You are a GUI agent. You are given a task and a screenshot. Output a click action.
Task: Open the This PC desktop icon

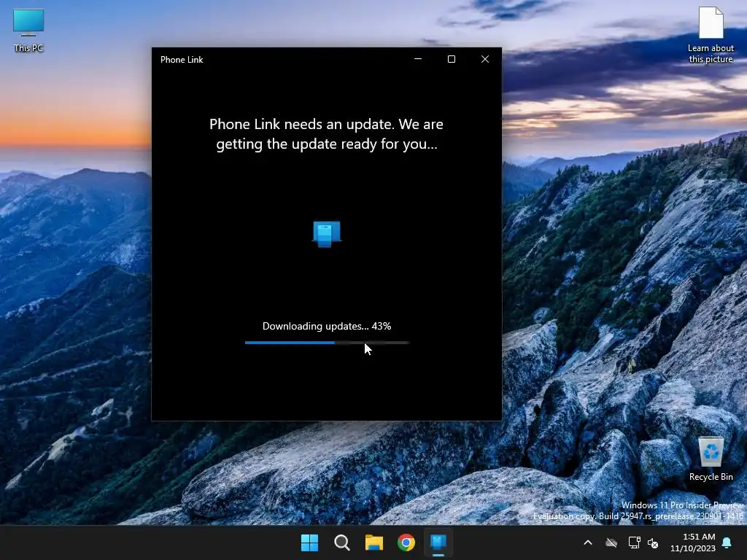pos(28,31)
